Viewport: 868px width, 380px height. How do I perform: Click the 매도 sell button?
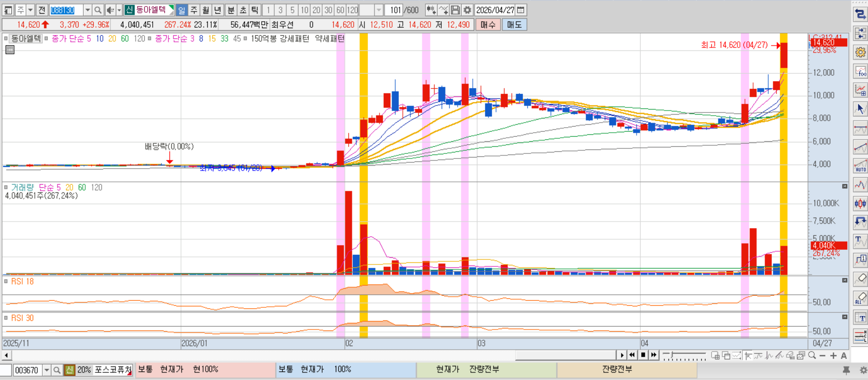click(514, 25)
